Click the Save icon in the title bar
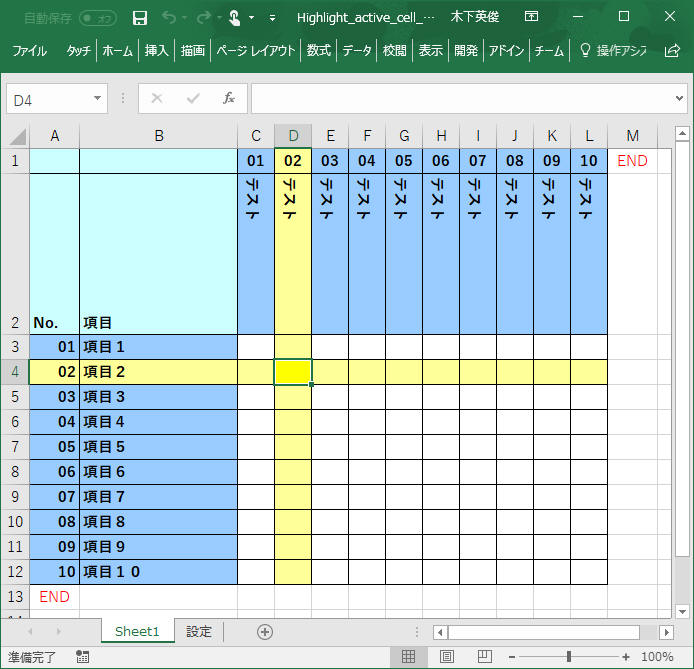This screenshot has width=694, height=669. coord(140,17)
